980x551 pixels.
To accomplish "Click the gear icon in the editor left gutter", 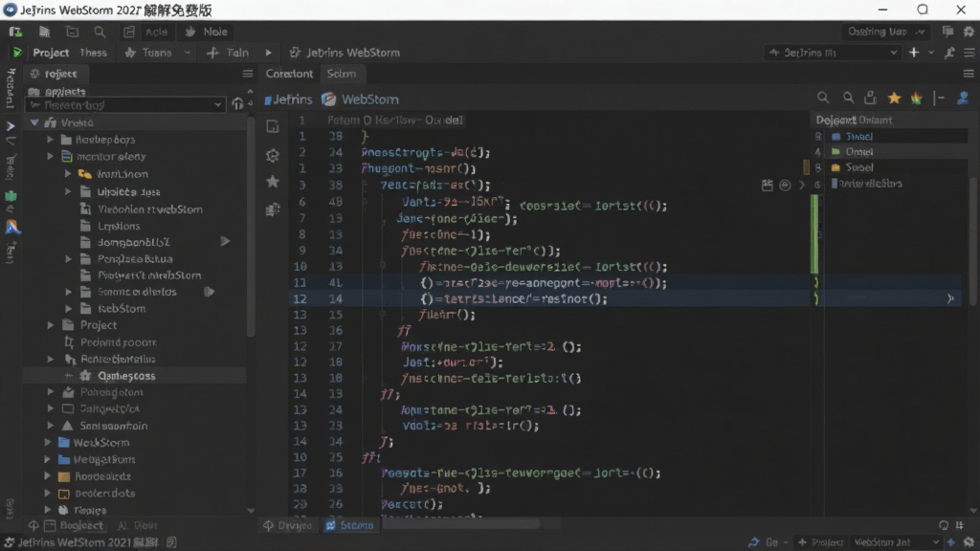I will coord(273,155).
